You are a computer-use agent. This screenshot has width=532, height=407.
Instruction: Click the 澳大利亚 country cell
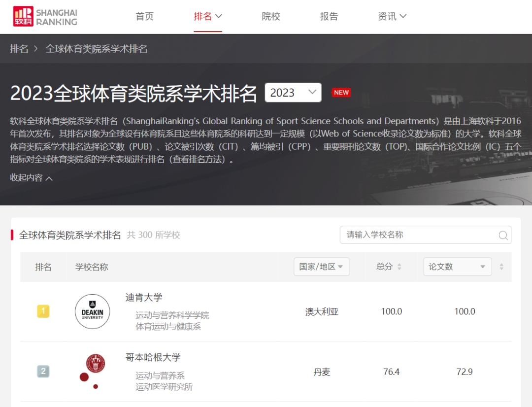coord(322,311)
